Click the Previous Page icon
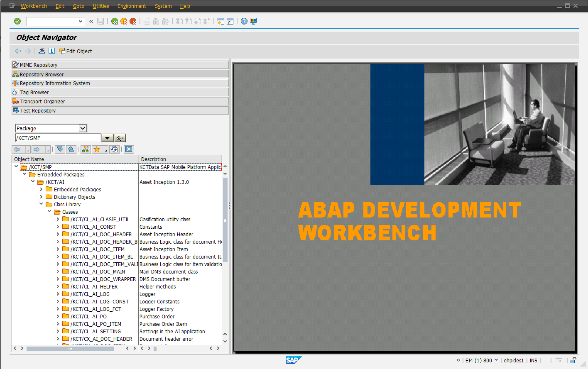 point(189,21)
